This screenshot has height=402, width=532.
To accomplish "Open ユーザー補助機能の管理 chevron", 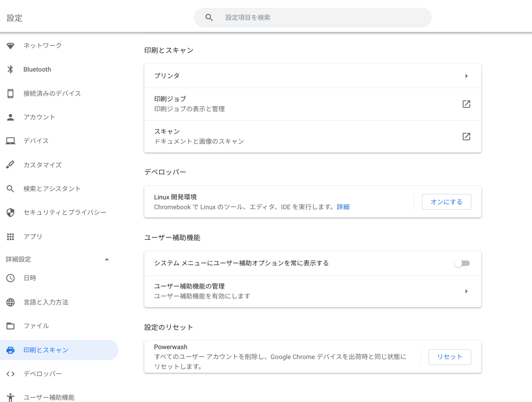I will (x=466, y=291).
